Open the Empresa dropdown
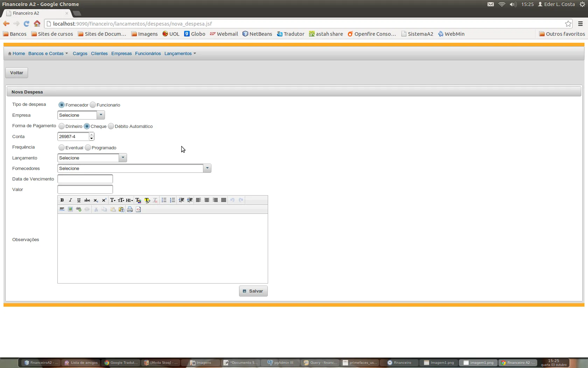 (x=81, y=115)
